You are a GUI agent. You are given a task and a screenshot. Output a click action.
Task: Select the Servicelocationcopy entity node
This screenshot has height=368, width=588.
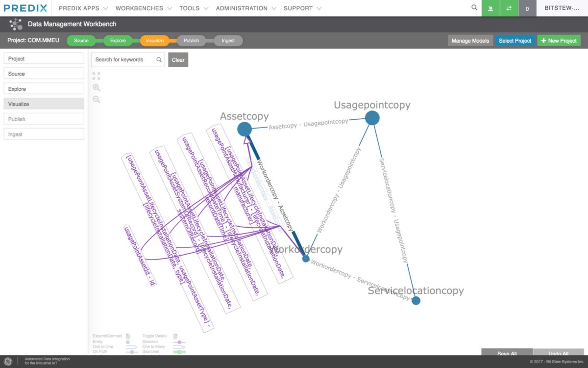point(416,300)
